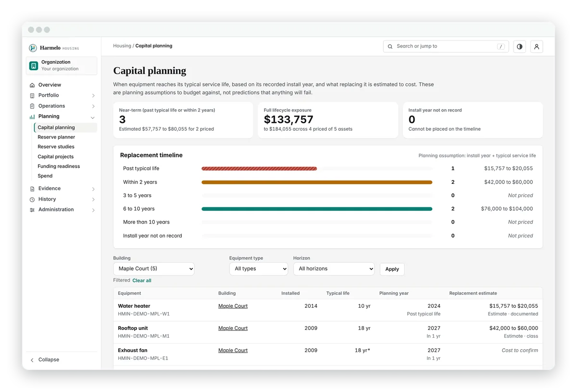Click the HMIN-DEMO-MPL-M1 identifier

[144, 336]
